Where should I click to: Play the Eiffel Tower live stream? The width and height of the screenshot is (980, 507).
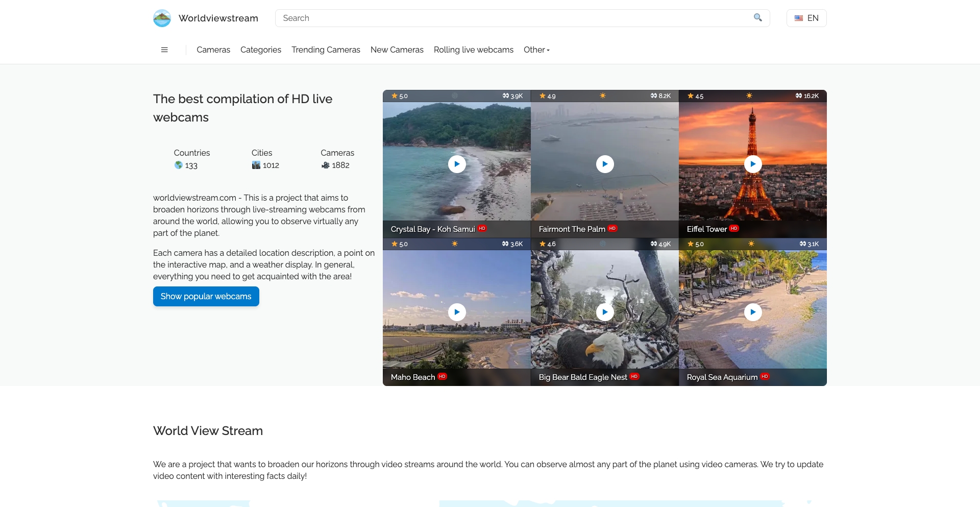click(x=753, y=164)
